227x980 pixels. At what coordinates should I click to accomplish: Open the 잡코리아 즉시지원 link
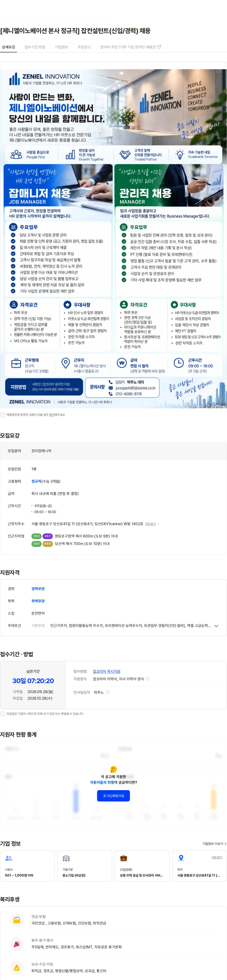[107, 671]
